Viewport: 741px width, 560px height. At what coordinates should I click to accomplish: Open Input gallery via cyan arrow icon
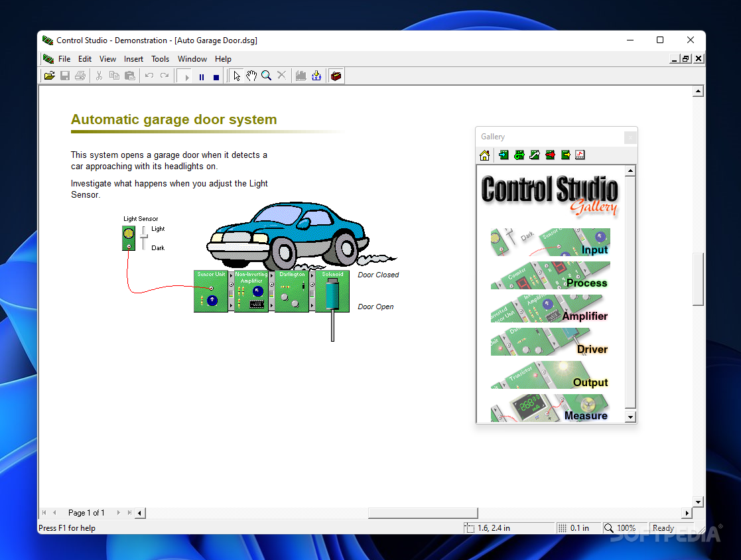coord(504,155)
